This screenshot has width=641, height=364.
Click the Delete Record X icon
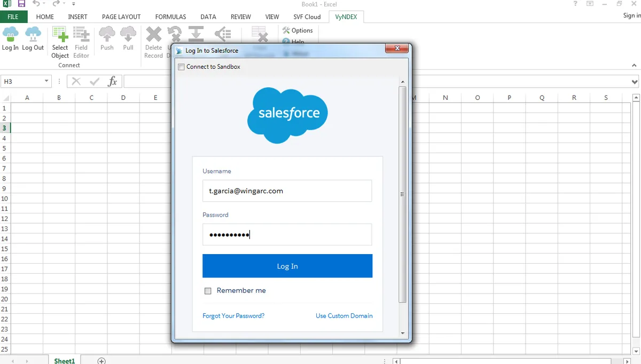pyautogui.click(x=153, y=35)
